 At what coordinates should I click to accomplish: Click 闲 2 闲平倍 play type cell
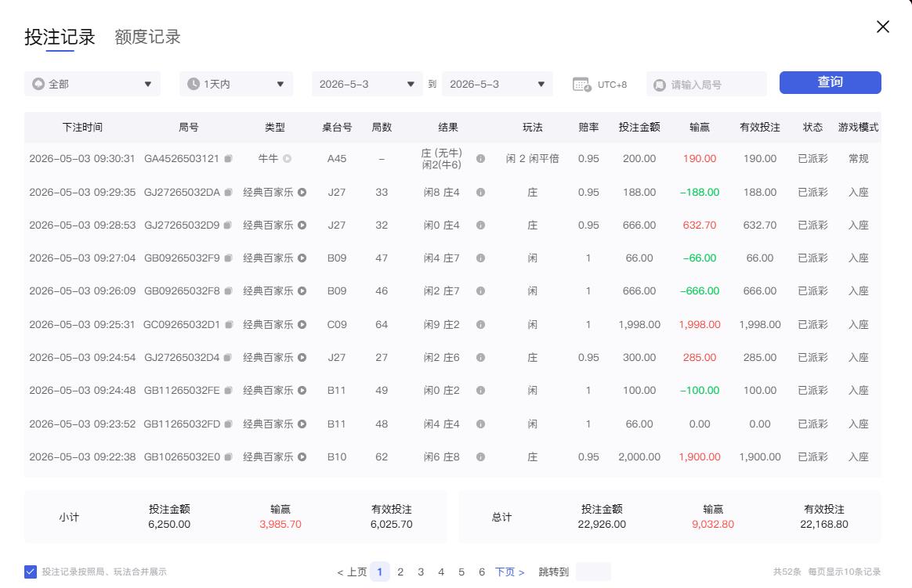(532, 159)
